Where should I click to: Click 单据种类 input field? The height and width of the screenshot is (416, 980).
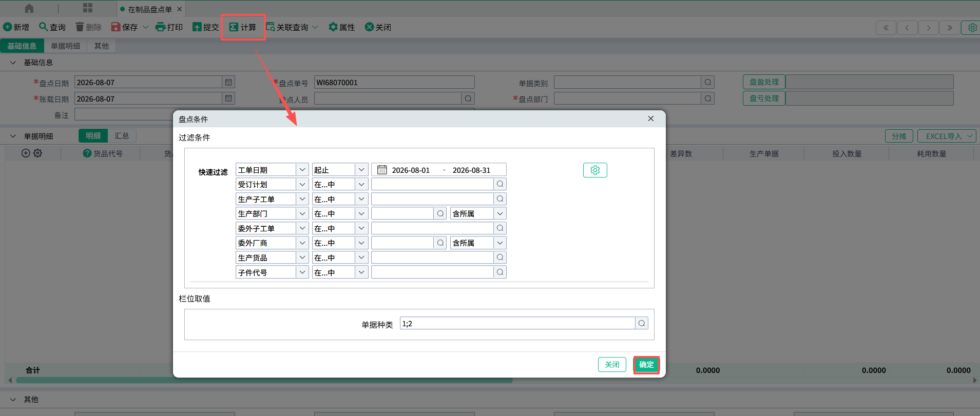coord(517,323)
